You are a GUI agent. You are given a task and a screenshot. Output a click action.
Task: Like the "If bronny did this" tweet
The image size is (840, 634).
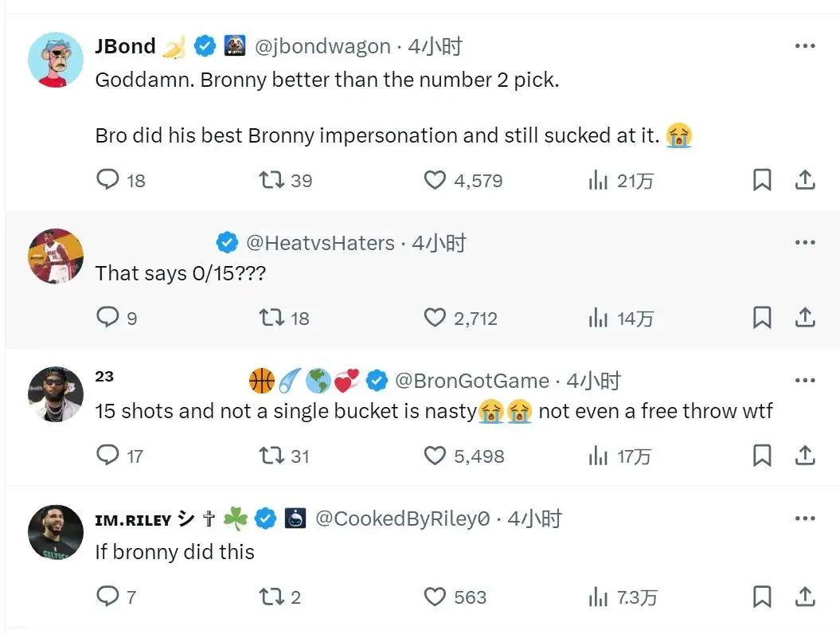pyautogui.click(x=435, y=597)
